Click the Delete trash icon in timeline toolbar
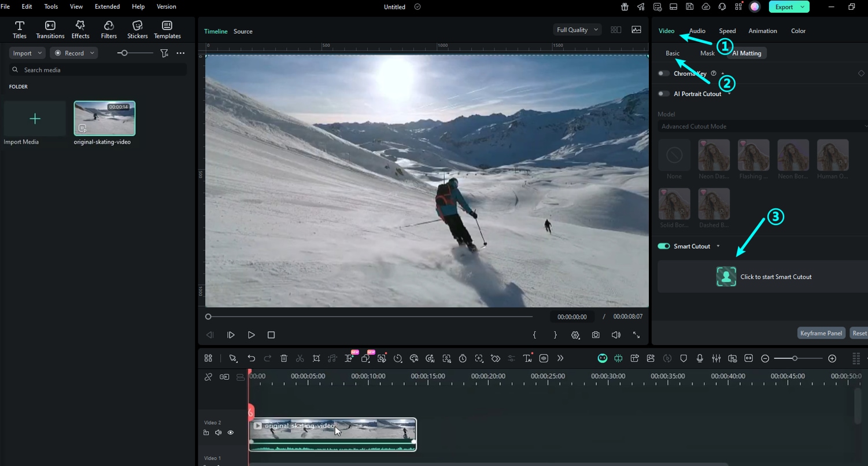868x466 pixels. 284,358
